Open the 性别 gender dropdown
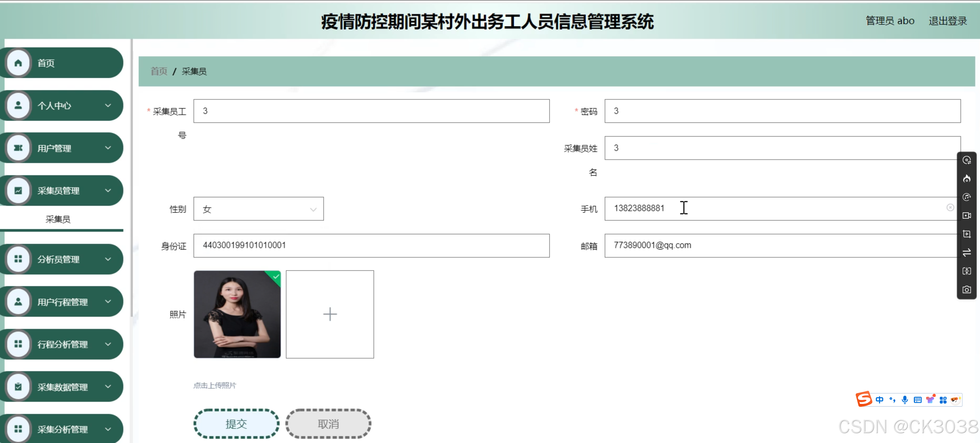The width and height of the screenshot is (980, 443). (258, 209)
